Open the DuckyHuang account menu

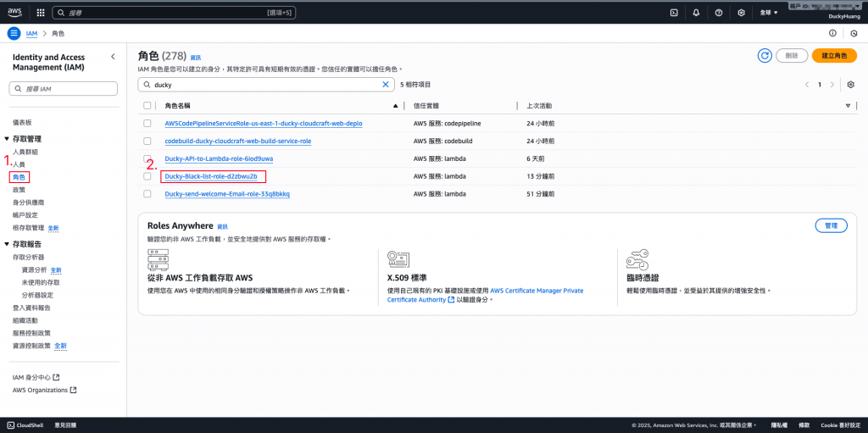pos(844,17)
